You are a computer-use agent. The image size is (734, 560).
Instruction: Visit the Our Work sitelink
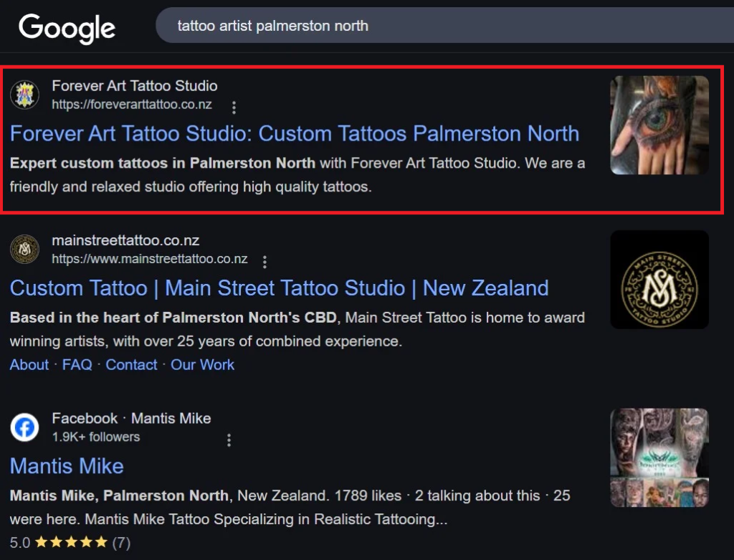click(202, 365)
